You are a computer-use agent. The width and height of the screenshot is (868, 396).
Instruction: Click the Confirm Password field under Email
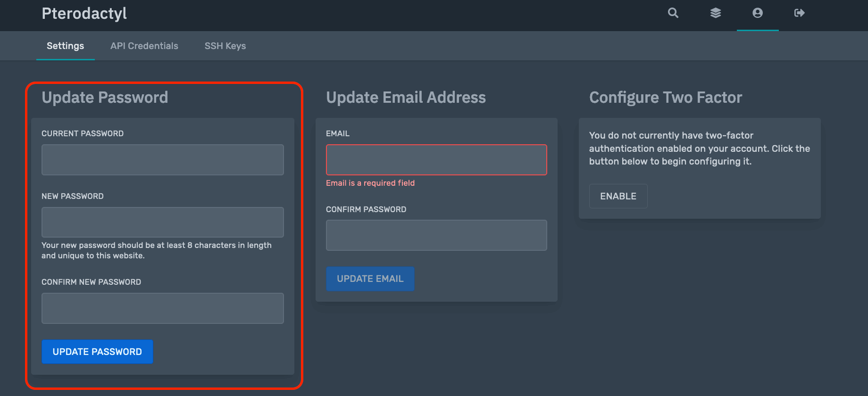(436, 235)
